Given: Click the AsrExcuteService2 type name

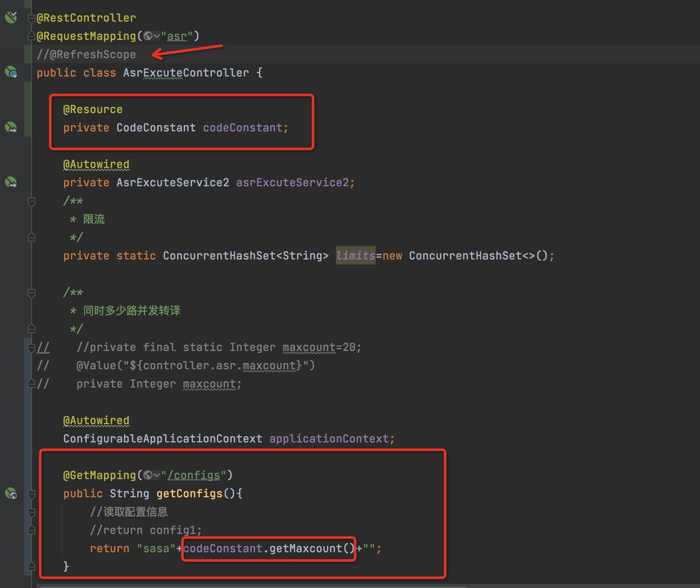Looking at the screenshot, I should pos(173,183).
